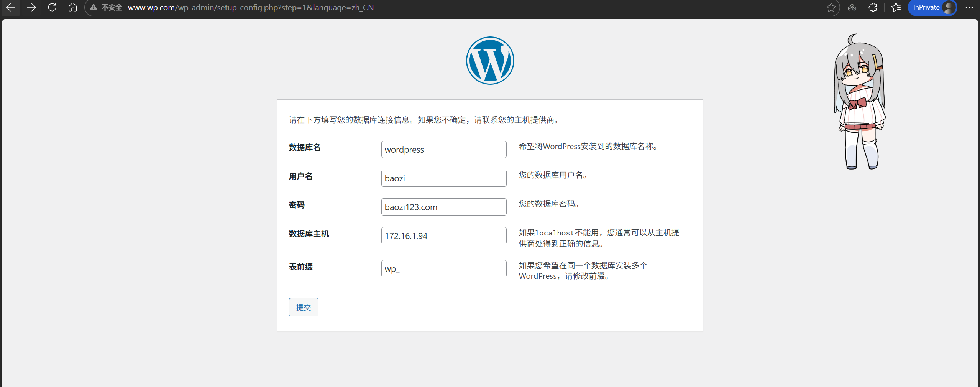Open the InPrivate profile button

click(x=932, y=7)
